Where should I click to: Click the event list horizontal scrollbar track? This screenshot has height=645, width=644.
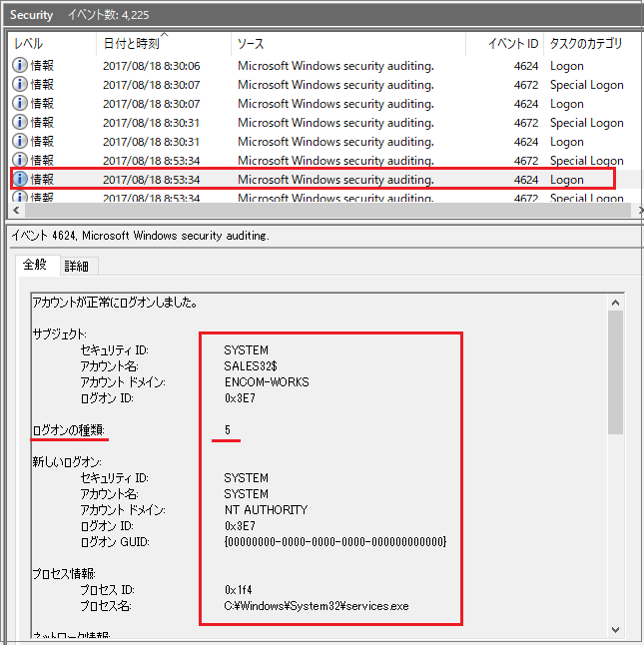coord(327,211)
